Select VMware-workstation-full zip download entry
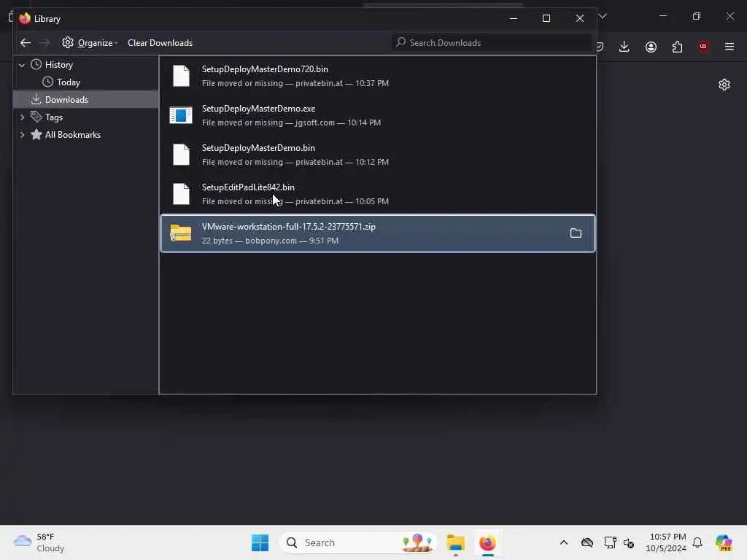Image resolution: width=747 pixels, height=560 pixels. click(x=378, y=233)
